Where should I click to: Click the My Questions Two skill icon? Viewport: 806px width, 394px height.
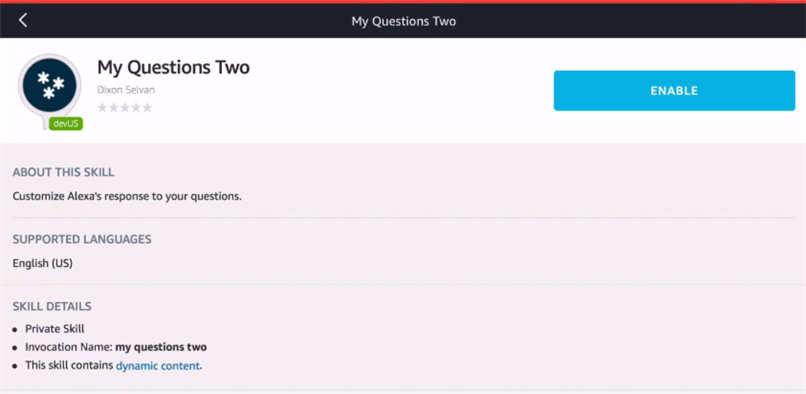[x=50, y=86]
